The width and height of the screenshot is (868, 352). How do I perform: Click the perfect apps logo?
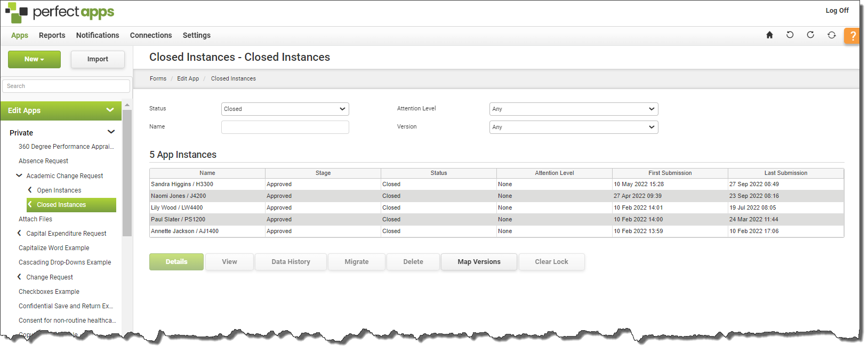60,12
